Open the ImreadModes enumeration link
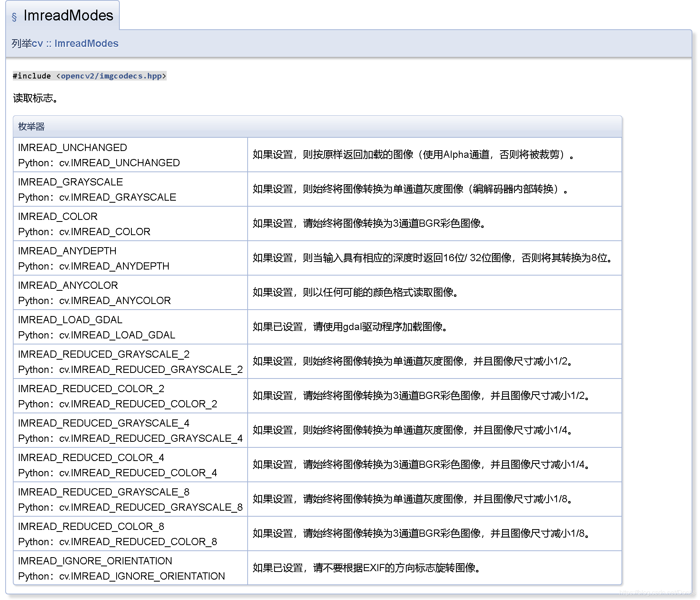 86,43
